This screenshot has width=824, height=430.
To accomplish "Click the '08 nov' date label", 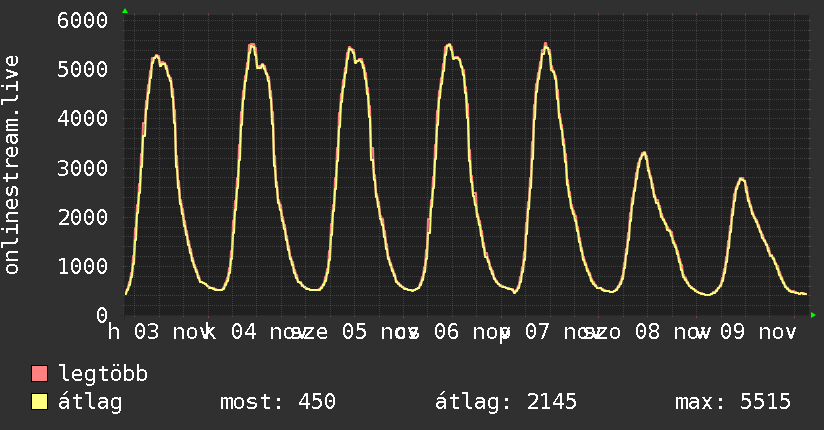I will pos(672,332).
